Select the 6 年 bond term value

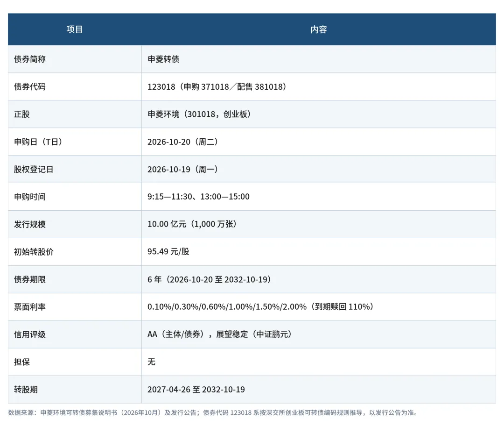point(209,279)
